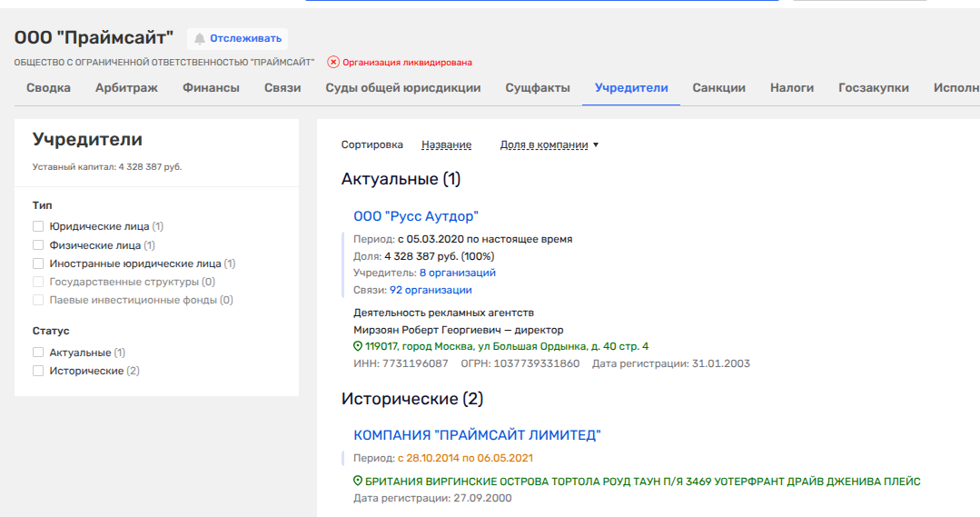Click the 8 организаций founder link
980x517 pixels.
[457, 273]
